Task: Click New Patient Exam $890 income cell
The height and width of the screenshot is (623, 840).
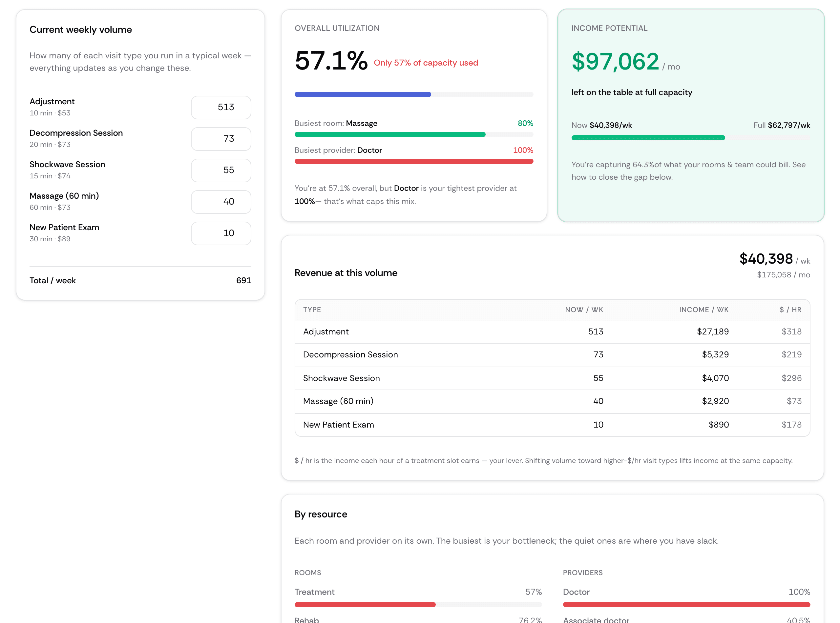Action: pyautogui.click(x=719, y=425)
